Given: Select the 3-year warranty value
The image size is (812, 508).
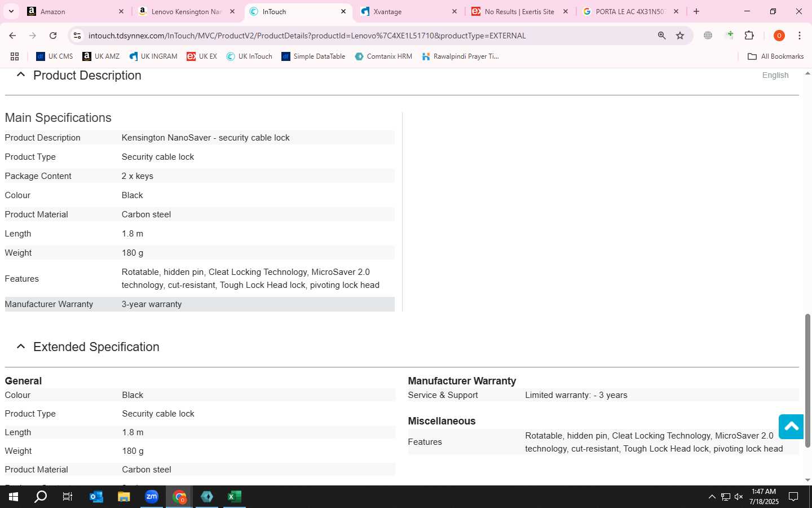Looking at the screenshot, I should tap(152, 304).
